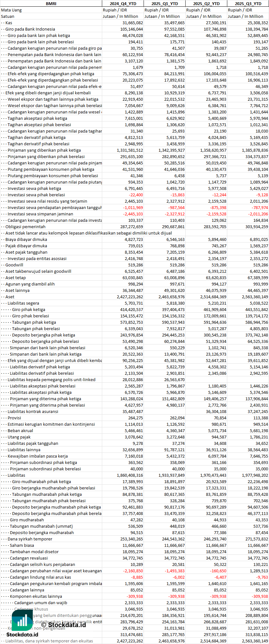This screenshot has width=269, height=644.
Task: Select Kas value 31,665,082
Action: click(133, 23)
